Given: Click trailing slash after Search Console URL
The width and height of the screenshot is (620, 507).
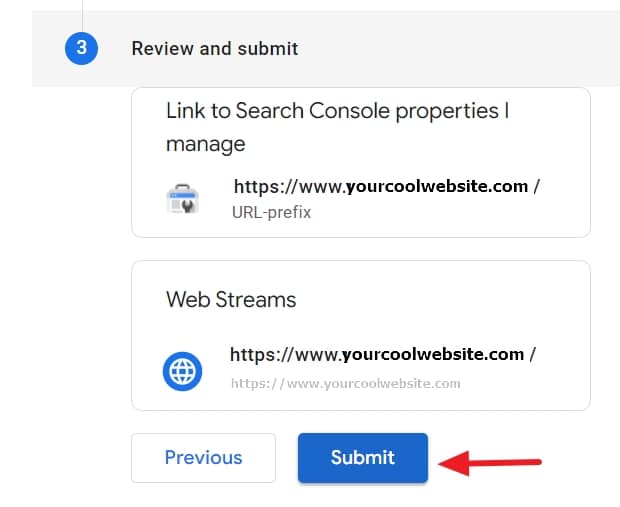Looking at the screenshot, I should (536, 186).
